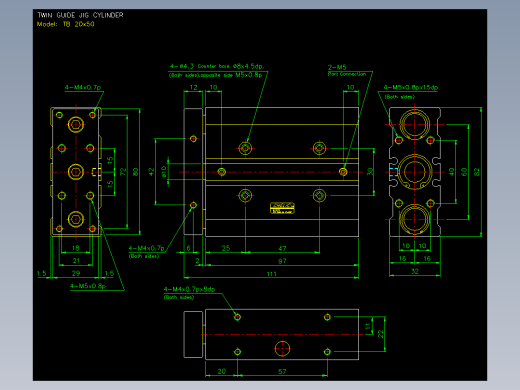
Task: Click the 'TWIN GUIDE JIG CYLINDER' title text
Action: [x=80, y=15]
